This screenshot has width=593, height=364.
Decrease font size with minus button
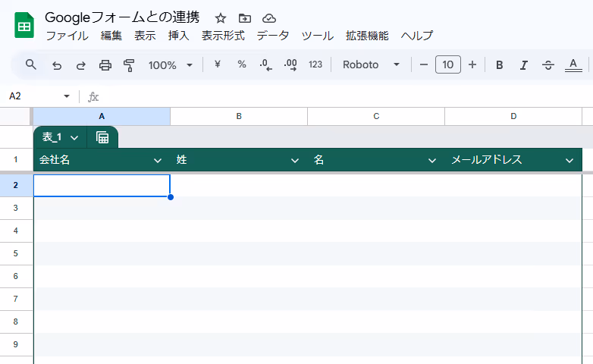tap(424, 64)
